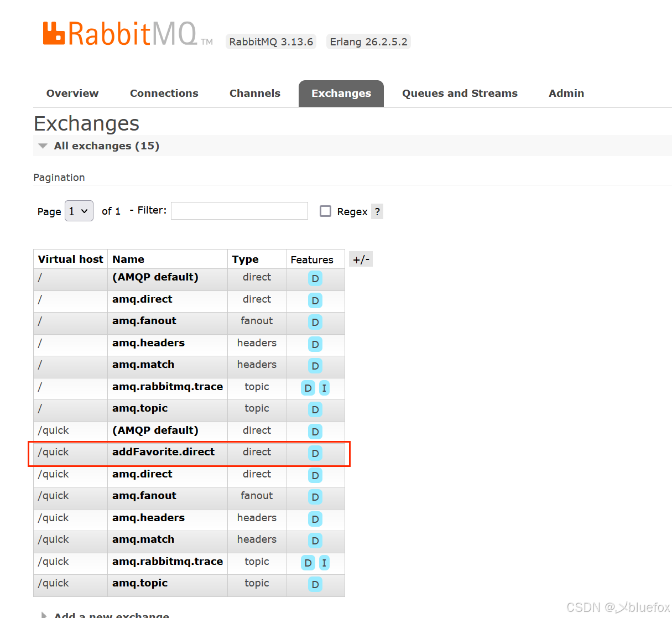Switch to the Connections tab
The width and height of the screenshot is (672, 618).
[164, 94]
